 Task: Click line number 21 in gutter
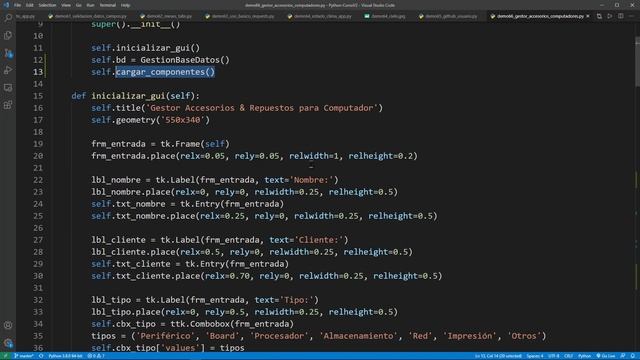point(38,168)
